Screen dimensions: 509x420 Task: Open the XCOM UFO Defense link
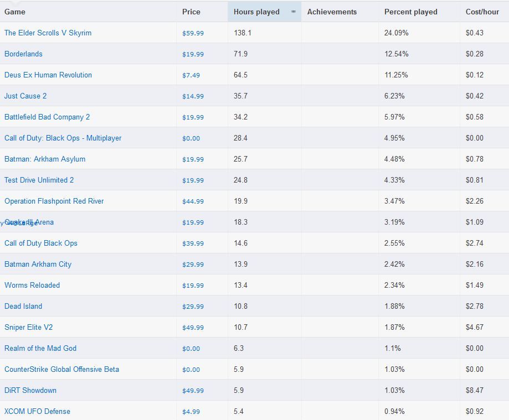point(37,411)
